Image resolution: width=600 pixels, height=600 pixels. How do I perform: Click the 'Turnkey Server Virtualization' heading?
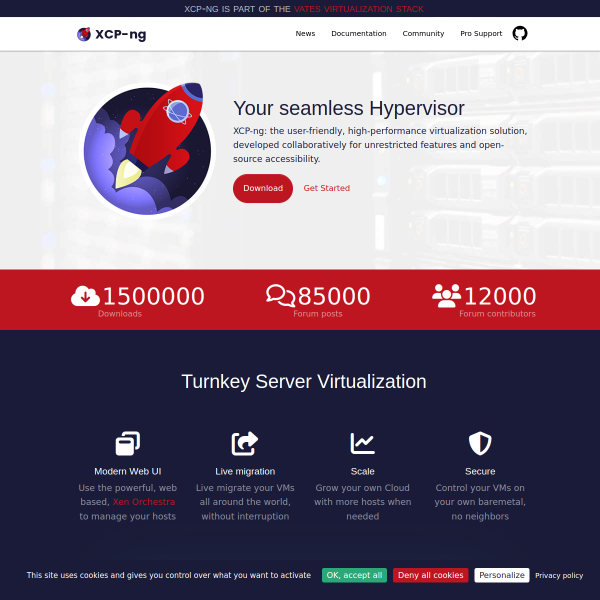click(304, 382)
